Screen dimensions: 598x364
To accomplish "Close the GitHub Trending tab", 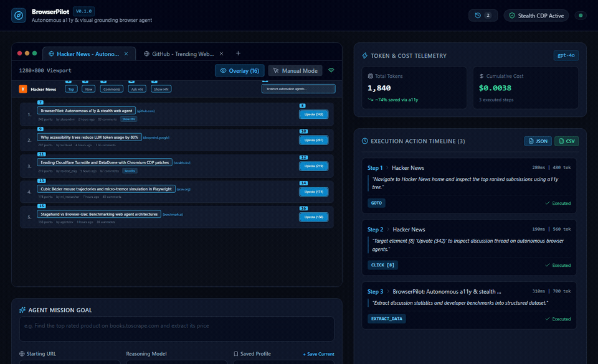I will (x=222, y=54).
